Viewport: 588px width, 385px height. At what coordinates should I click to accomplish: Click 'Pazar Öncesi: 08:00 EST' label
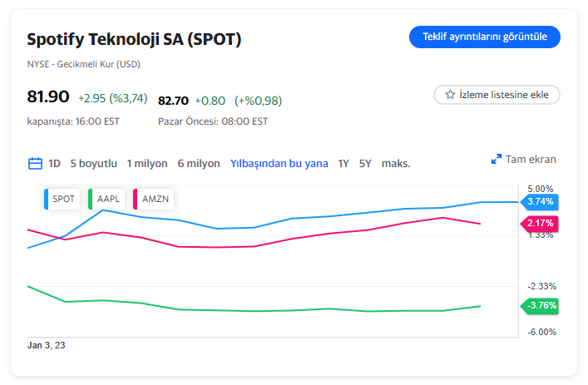(x=213, y=121)
